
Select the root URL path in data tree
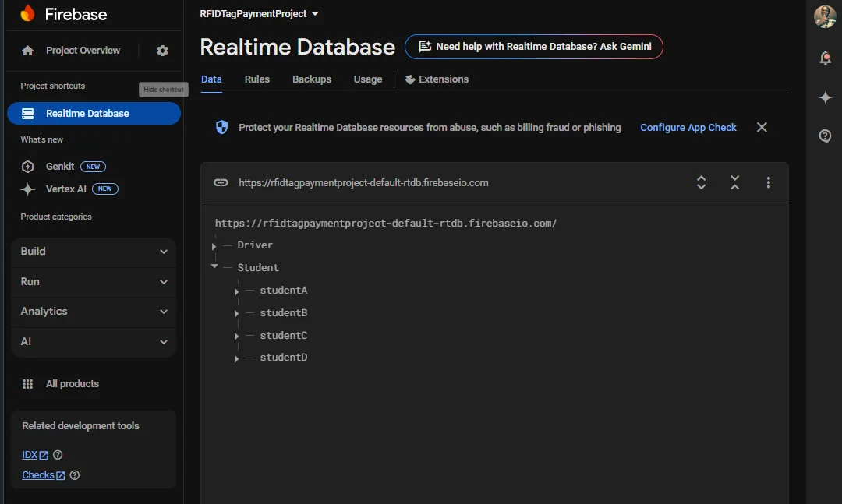point(386,224)
